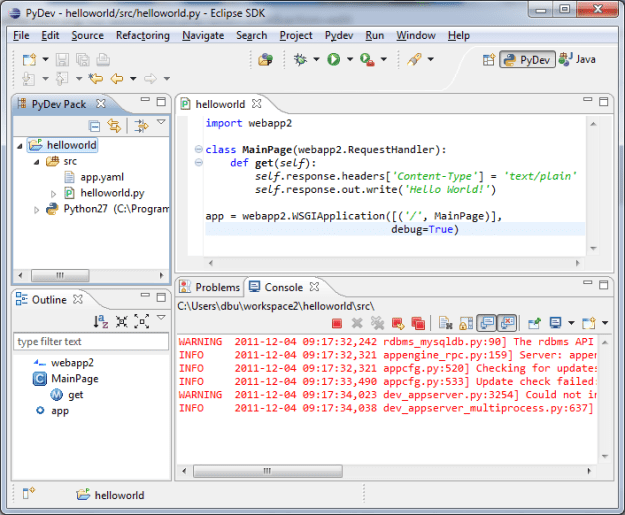Switch to the Java perspective

click(x=578, y=60)
